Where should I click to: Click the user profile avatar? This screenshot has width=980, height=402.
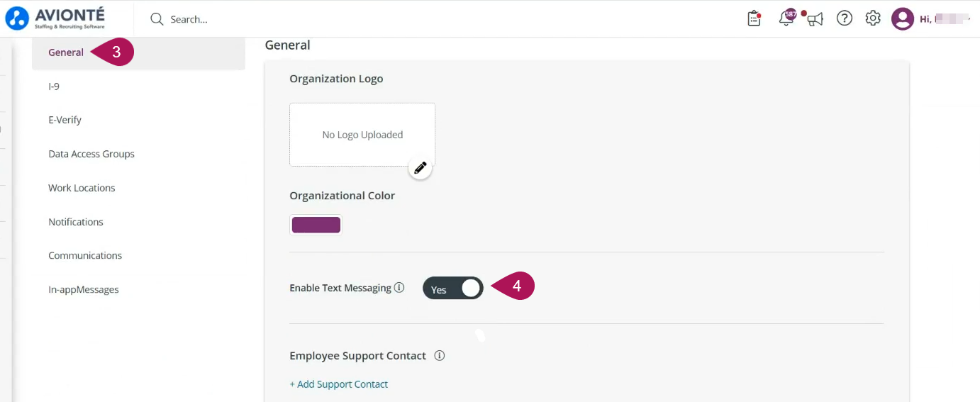click(902, 18)
